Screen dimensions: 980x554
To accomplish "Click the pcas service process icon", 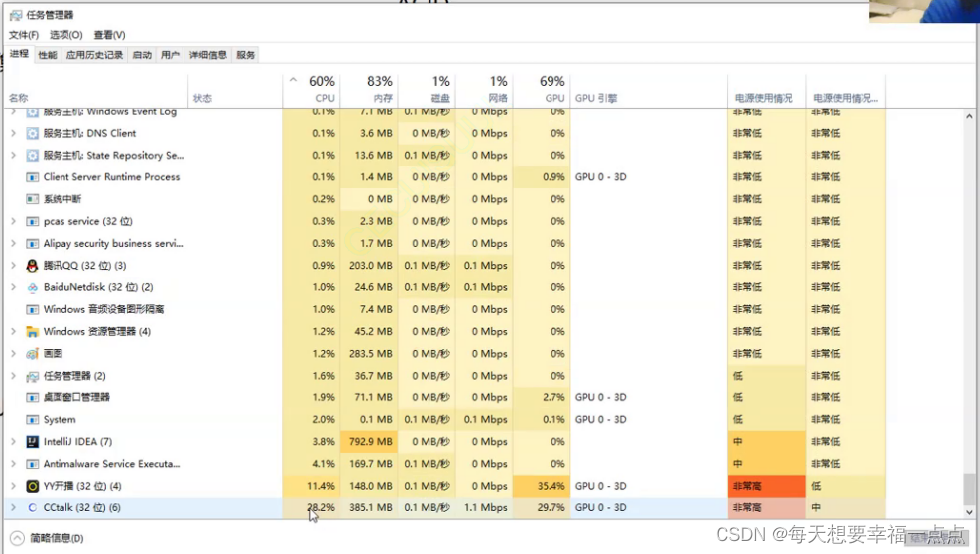I will tap(33, 221).
